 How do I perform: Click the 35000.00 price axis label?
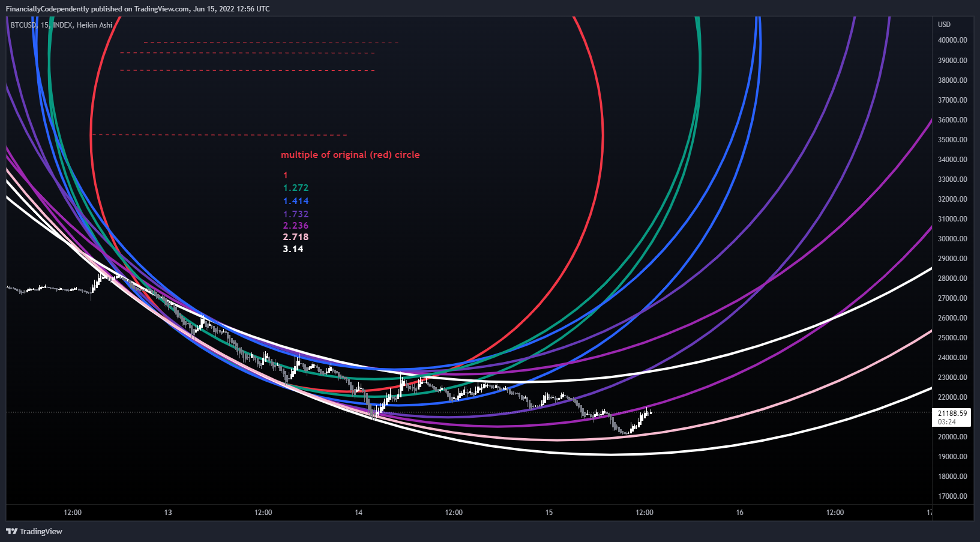[x=952, y=139]
